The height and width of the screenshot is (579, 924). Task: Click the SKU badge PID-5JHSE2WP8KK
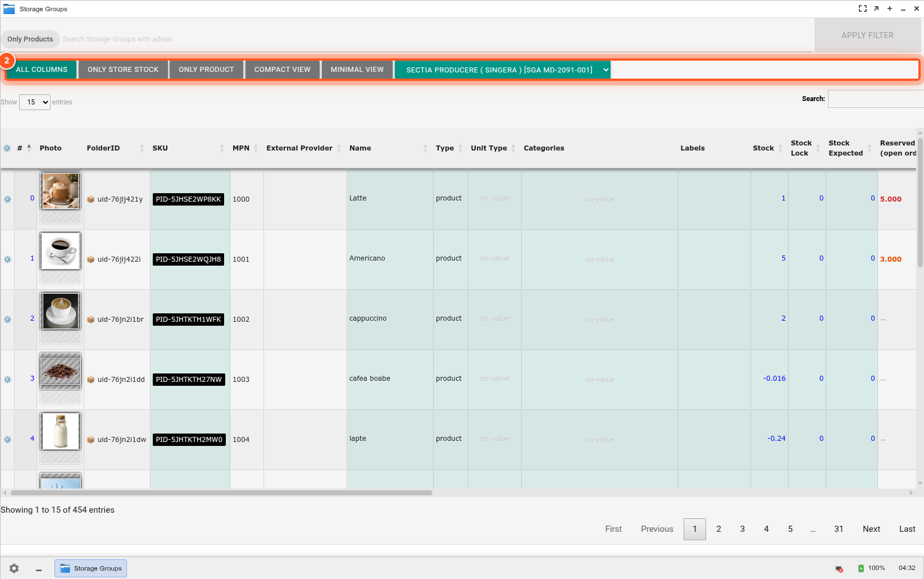tap(188, 199)
